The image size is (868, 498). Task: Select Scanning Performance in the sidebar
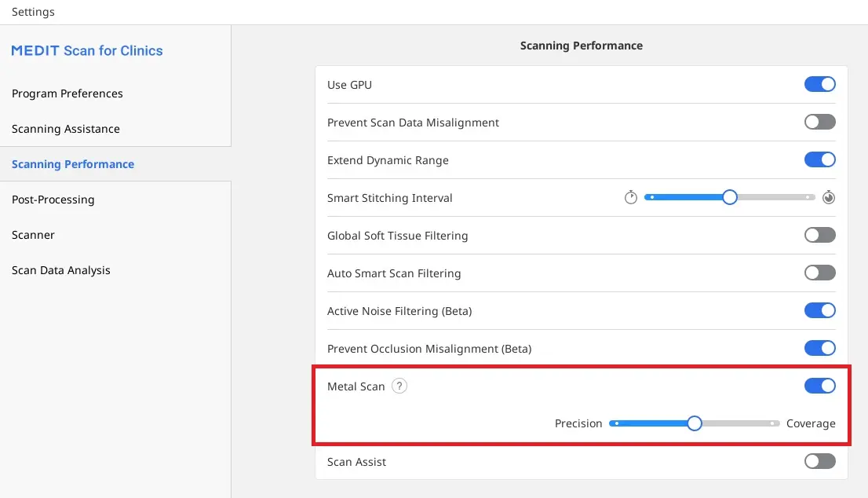tap(73, 164)
